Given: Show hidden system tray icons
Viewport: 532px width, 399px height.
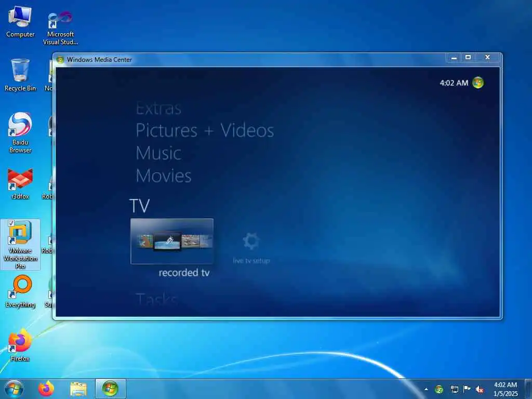Looking at the screenshot, I should coord(426,389).
